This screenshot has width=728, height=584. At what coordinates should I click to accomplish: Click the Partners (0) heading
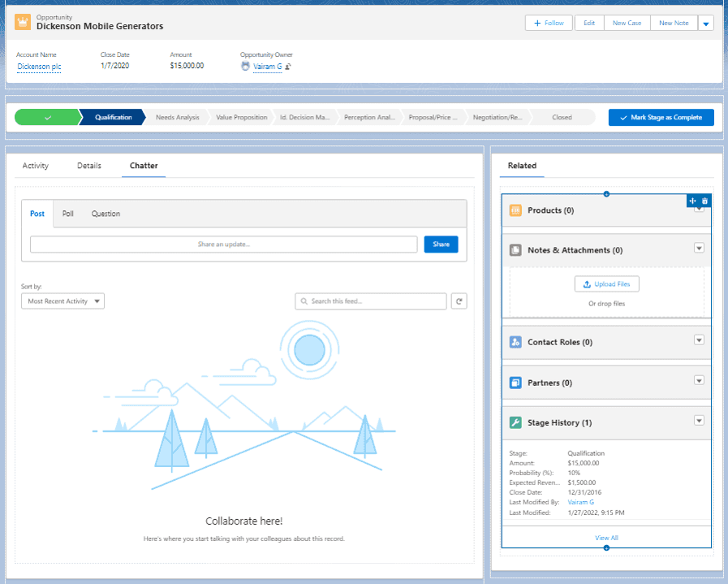click(549, 383)
